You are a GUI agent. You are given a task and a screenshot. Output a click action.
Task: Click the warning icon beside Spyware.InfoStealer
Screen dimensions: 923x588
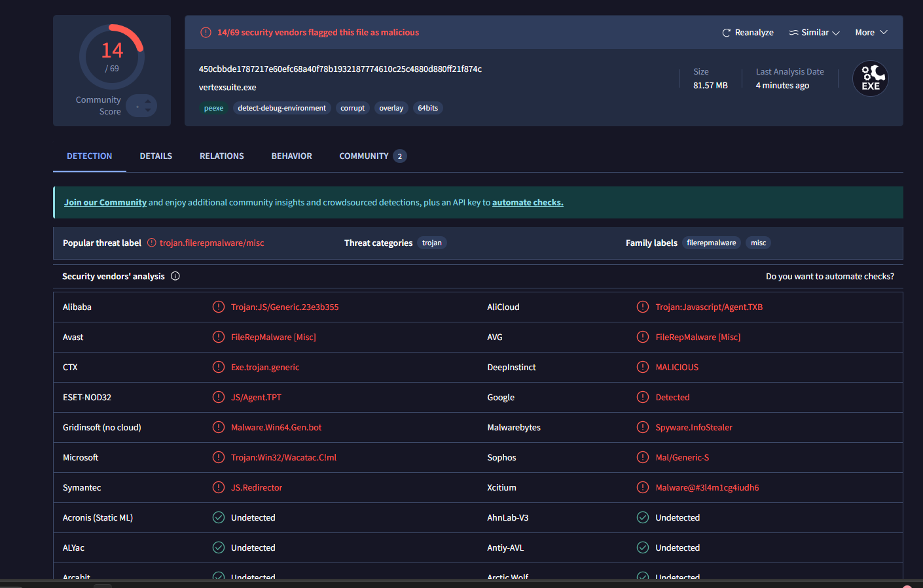tap(643, 427)
